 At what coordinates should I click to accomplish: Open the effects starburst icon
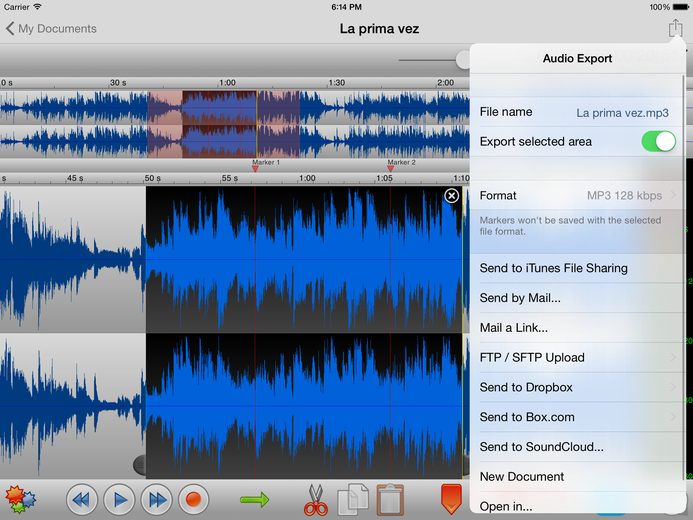20,499
